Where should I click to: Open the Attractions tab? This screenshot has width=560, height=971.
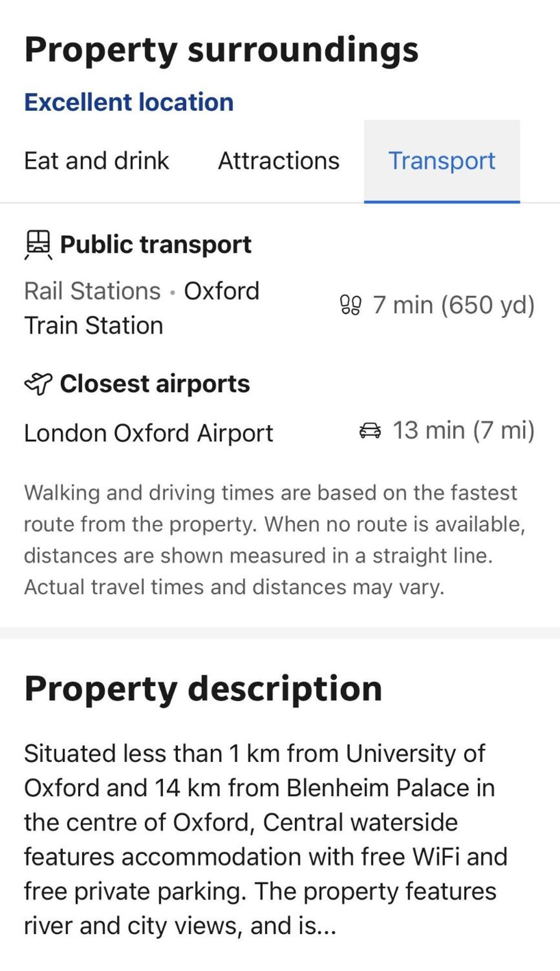pos(279,161)
